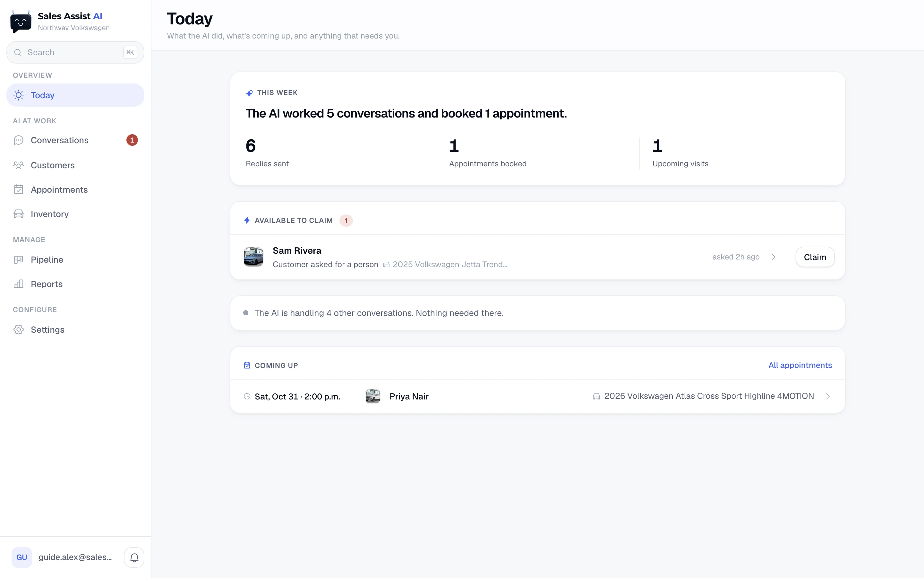This screenshot has height=578, width=924.
Task: Click the lightning bolt beside AVAILABLE TO CLAIM
Action: click(247, 220)
